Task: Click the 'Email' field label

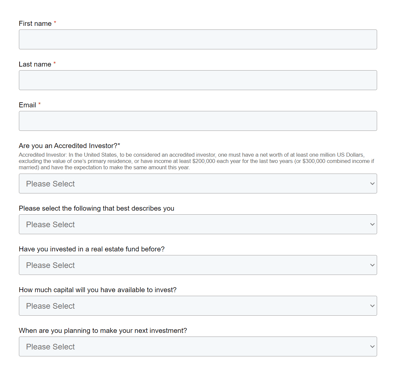Action: point(27,105)
